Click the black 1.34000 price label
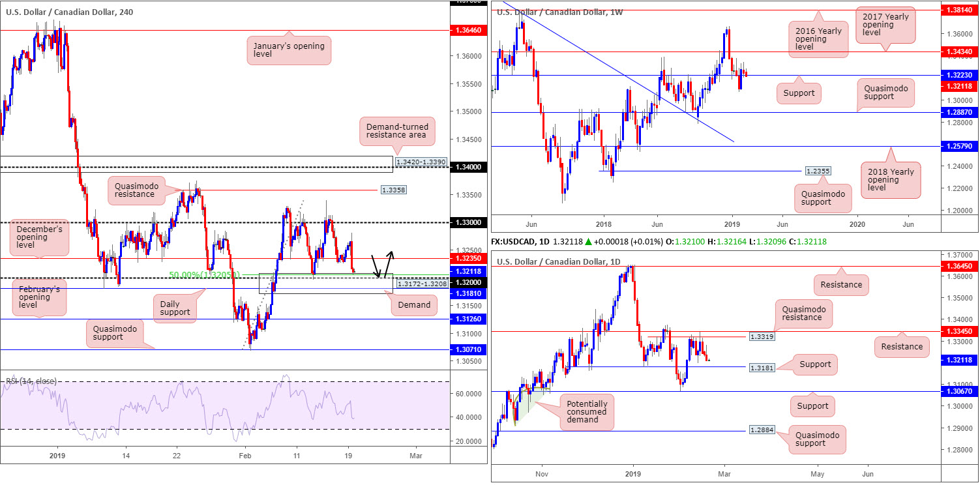This screenshot has height=485, width=980. pyautogui.click(x=468, y=168)
